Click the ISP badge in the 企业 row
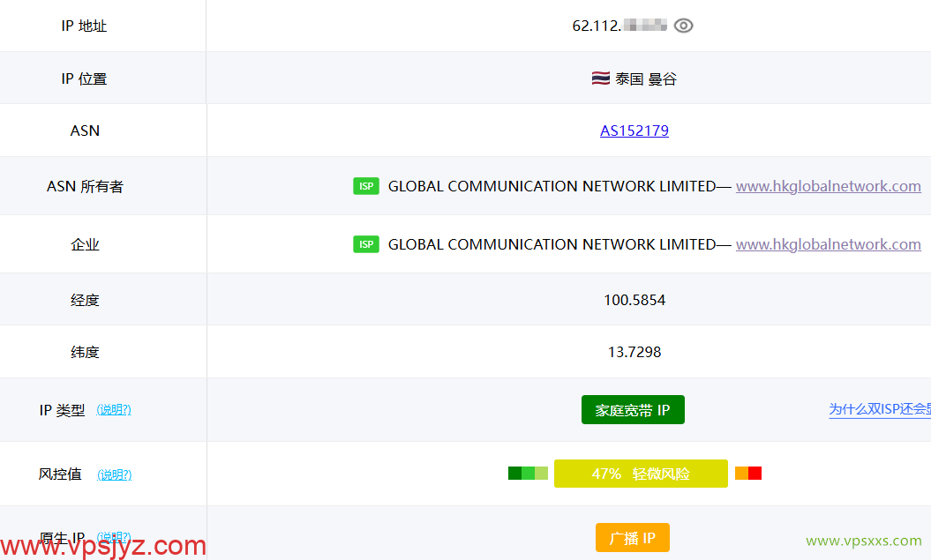Image resolution: width=931 pixels, height=560 pixels. [x=366, y=244]
